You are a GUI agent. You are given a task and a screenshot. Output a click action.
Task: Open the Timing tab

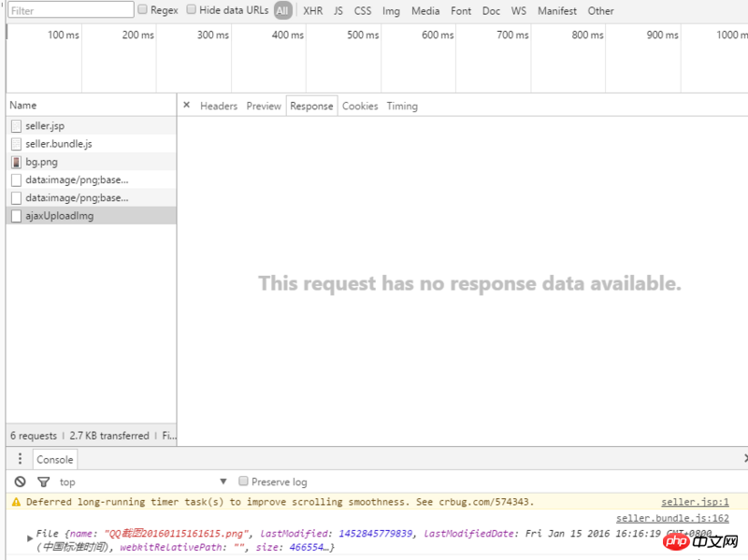pyautogui.click(x=402, y=106)
